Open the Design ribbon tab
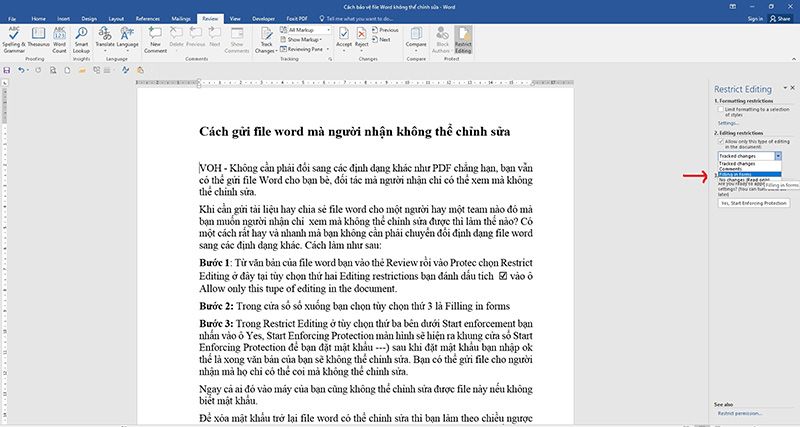Screen dimensions: 800x427 pyautogui.click(x=89, y=18)
